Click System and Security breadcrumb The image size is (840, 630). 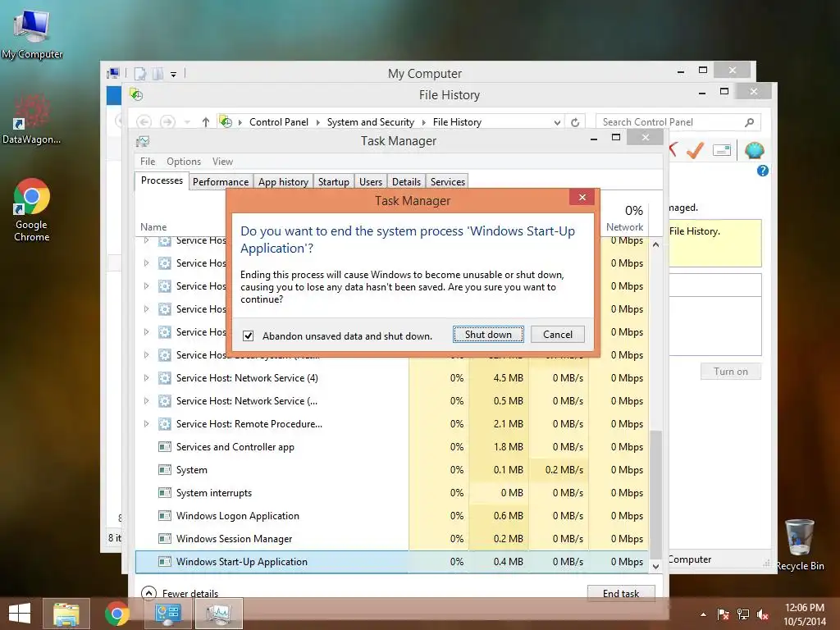point(371,122)
